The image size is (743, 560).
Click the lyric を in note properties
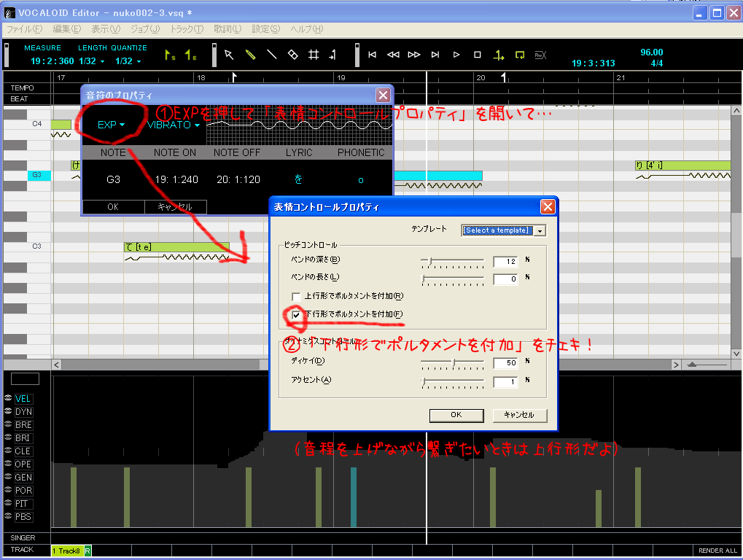pyautogui.click(x=298, y=179)
